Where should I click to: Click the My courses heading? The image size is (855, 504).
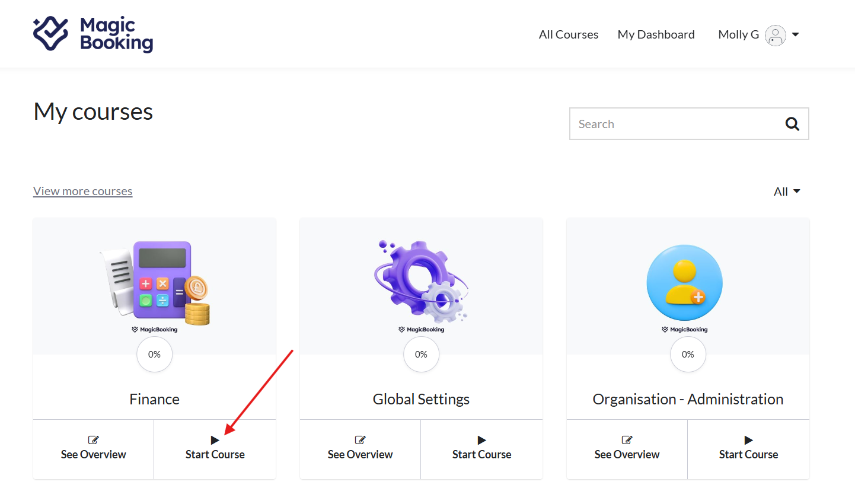(x=93, y=112)
